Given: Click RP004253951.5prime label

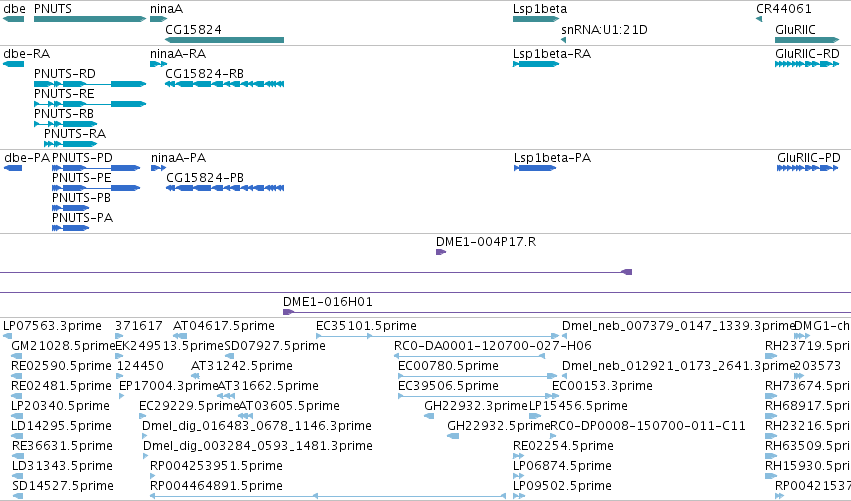Looking at the screenshot, I should (217, 466).
